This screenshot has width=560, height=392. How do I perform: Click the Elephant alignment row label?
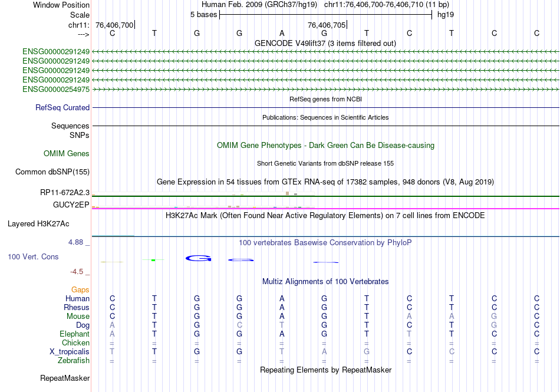point(74,334)
